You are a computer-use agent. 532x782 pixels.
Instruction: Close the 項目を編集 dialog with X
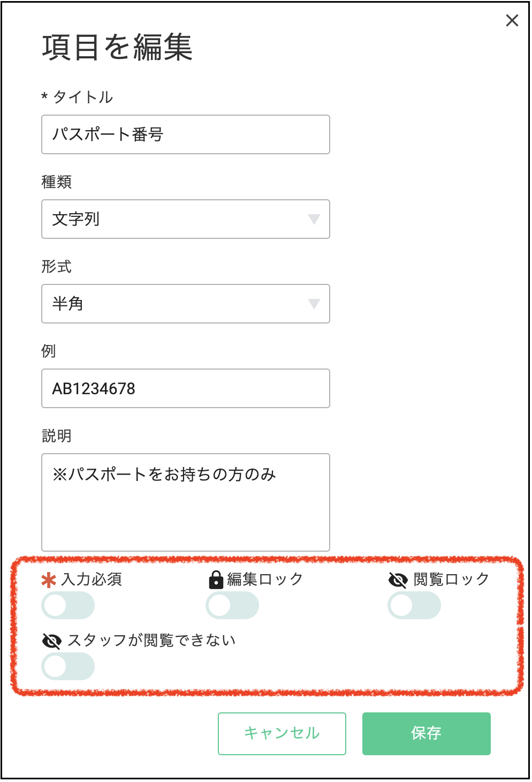click(x=512, y=20)
